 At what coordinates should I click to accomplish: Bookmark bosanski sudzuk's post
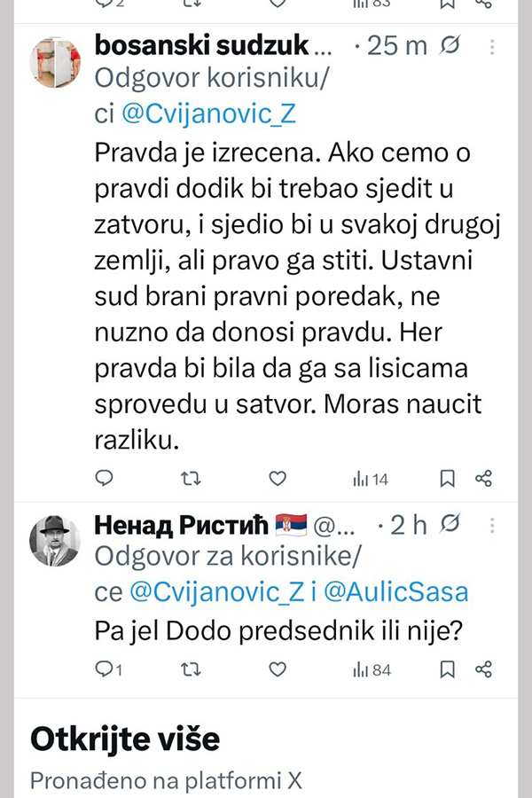click(448, 479)
